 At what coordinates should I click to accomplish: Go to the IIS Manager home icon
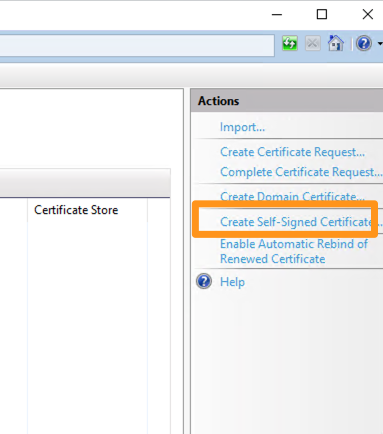tap(336, 43)
